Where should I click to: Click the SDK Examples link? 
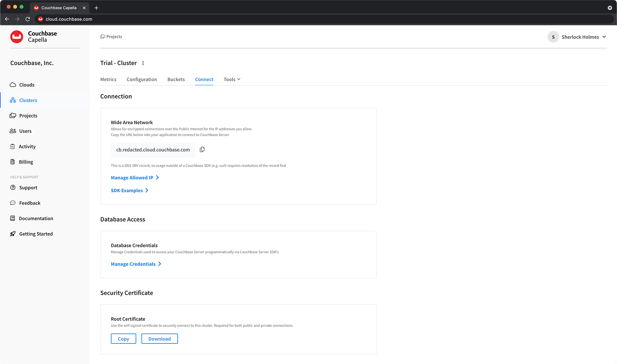click(x=127, y=190)
